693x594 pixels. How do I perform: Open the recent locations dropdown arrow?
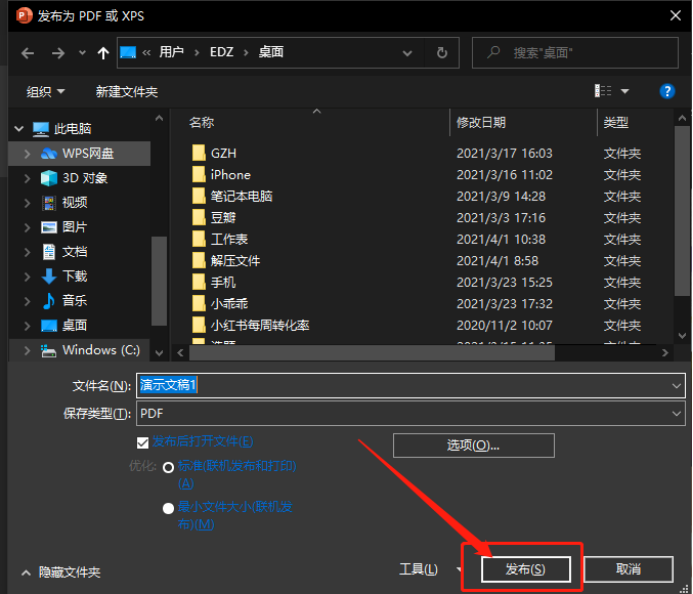(82, 53)
